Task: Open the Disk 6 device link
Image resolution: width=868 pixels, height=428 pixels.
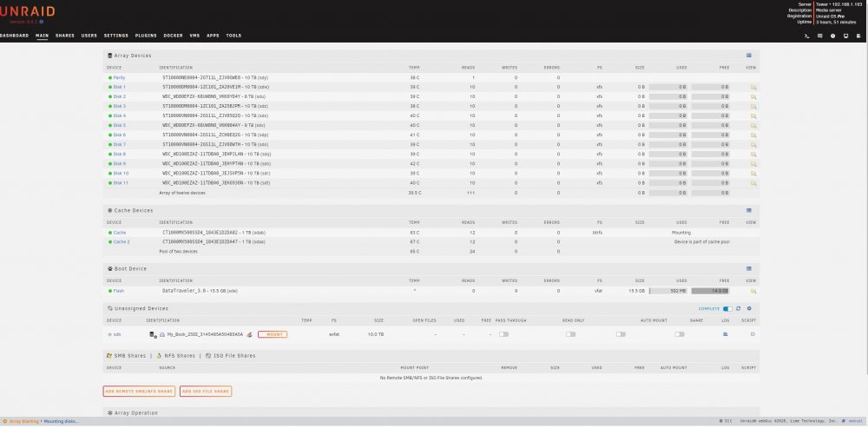Action: pyautogui.click(x=120, y=135)
